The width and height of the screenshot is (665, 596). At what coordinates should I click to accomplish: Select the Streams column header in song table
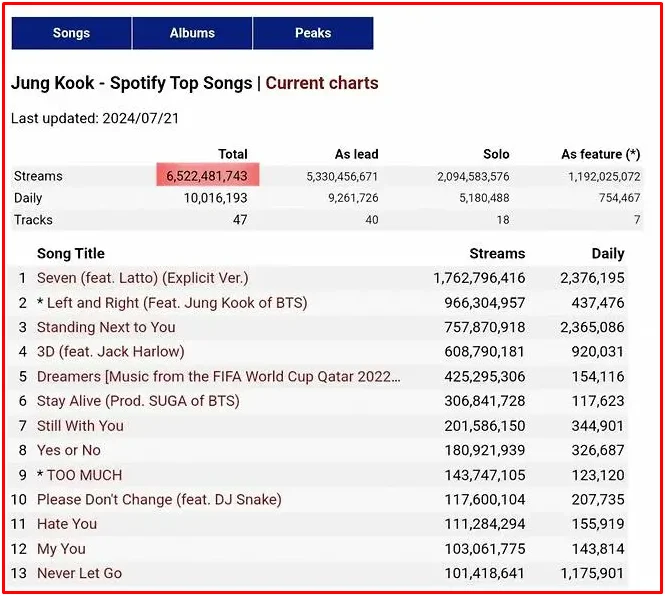(497, 254)
